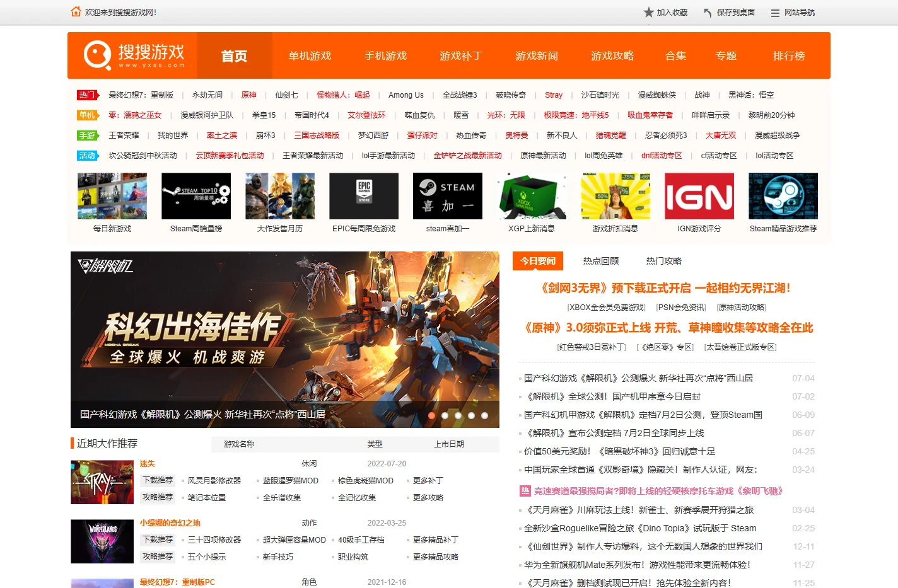Open the 网站导航 hamburger menu icon

[x=775, y=13]
